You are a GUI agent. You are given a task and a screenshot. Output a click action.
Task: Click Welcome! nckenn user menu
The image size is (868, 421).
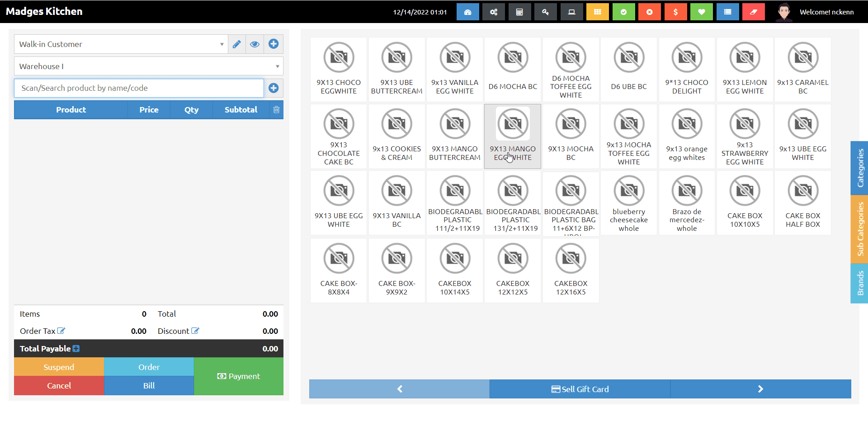pyautogui.click(x=826, y=12)
